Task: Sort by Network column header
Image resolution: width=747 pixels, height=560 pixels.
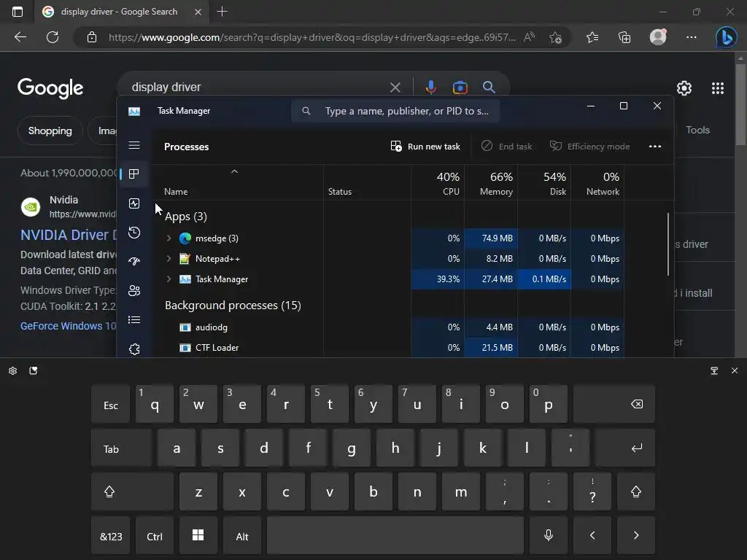Action: tap(598, 183)
